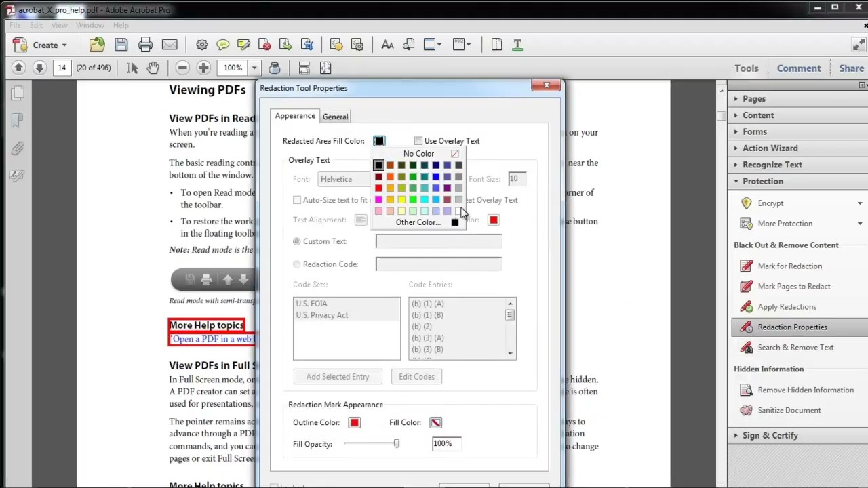Click the Sanitize Document icon

tap(747, 410)
